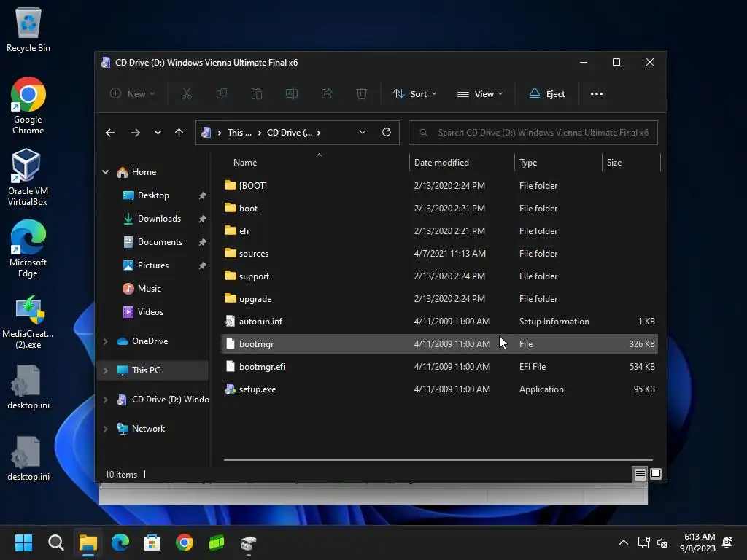
Task: Expand address bar history dropdown
Action: click(363, 133)
